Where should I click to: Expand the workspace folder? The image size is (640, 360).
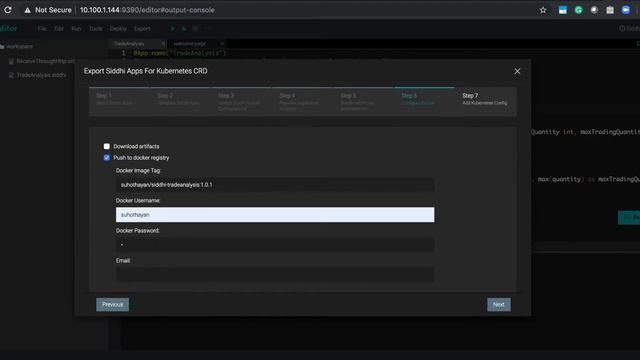tap(16, 47)
